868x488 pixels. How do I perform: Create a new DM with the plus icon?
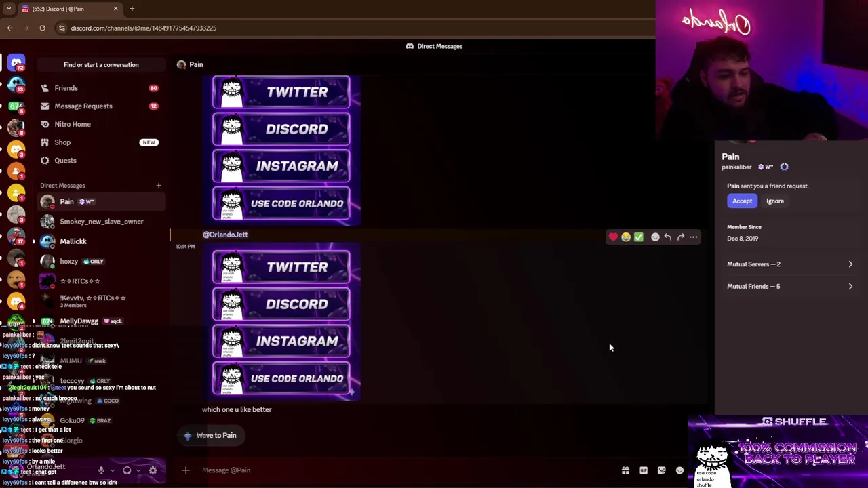point(159,185)
